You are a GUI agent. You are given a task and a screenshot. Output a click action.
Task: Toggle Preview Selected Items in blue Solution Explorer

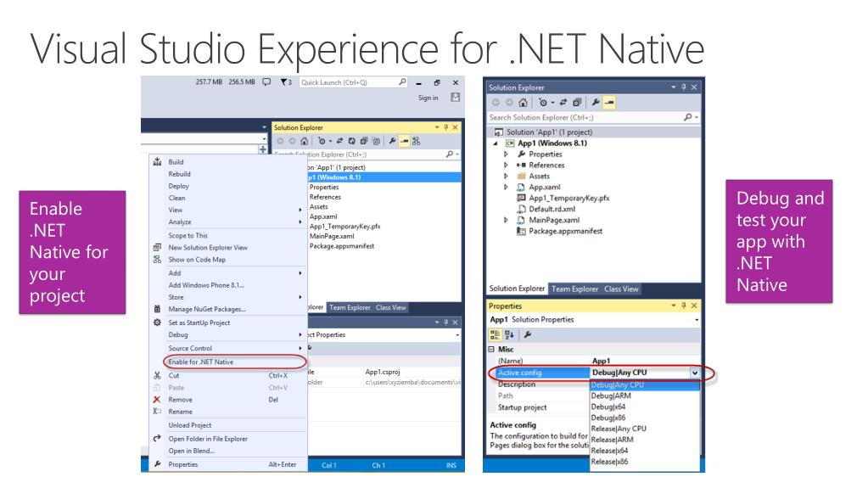[x=609, y=103]
